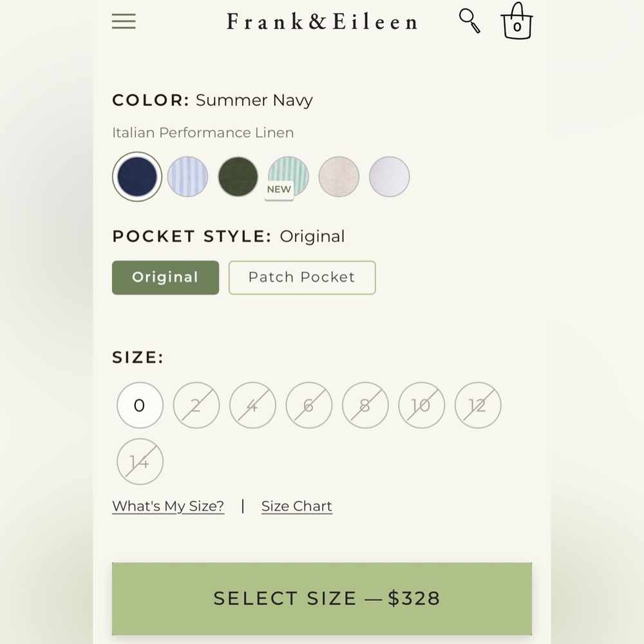Viewport: 644px width, 644px height.
Task: Choose the blue striped color swatch
Action: pyautogui.click(x=187, y=176)
